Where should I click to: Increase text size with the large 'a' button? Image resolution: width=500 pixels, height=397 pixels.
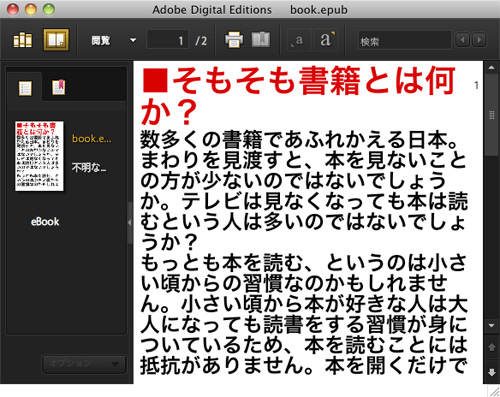tap(326, 40)
